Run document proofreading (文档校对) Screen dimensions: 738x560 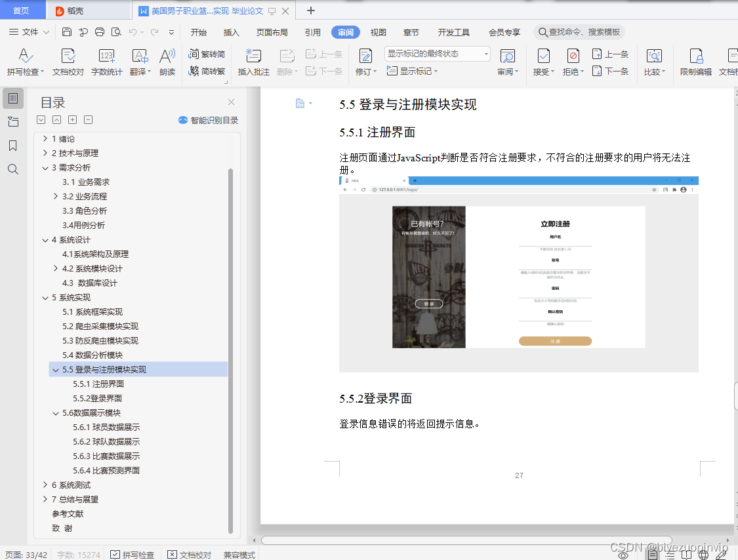pyautogui.click(x=68, y=62)
